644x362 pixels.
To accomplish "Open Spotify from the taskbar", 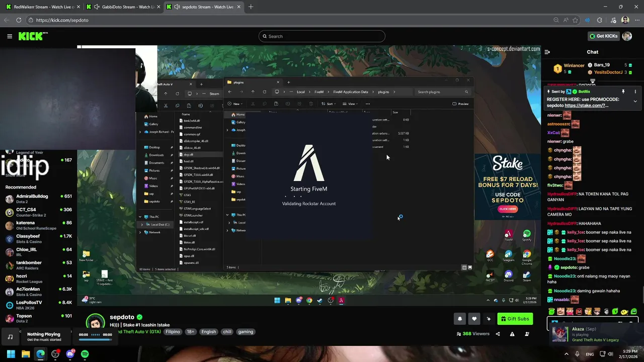I will (x=85, y=354).
